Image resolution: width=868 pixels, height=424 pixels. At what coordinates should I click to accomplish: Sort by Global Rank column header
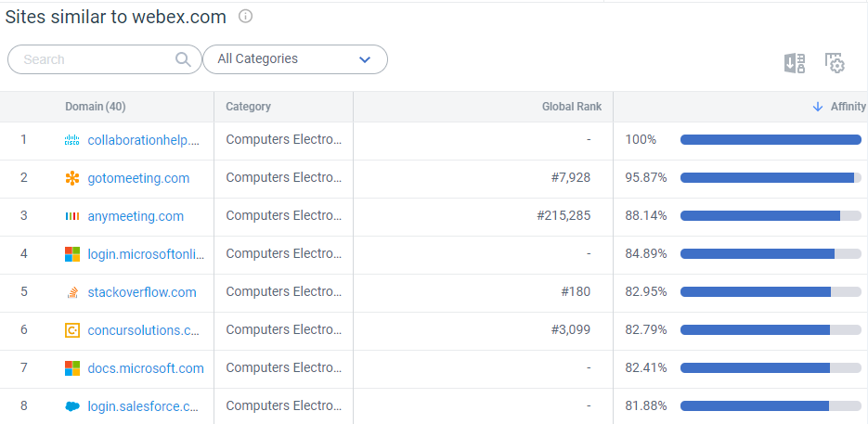572,107
